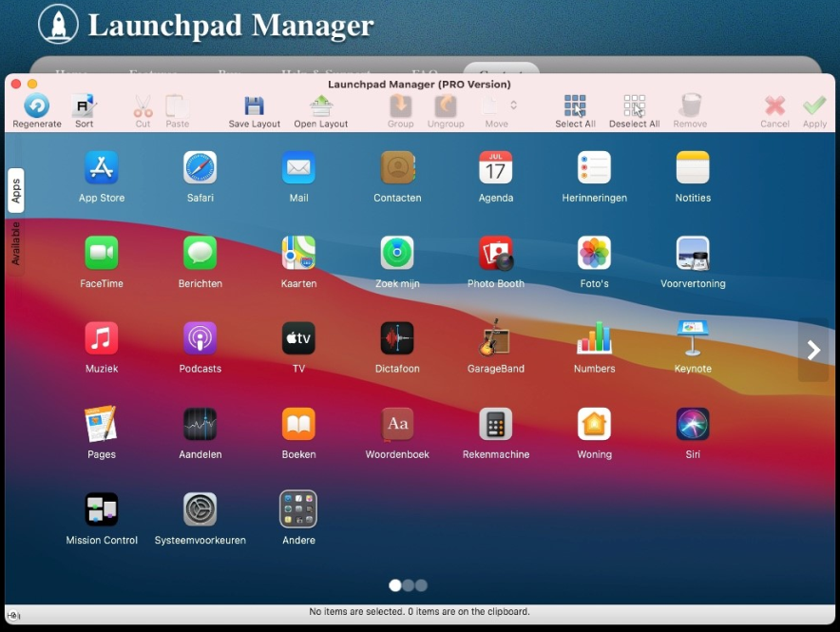The width and height of the screenshot is (840, 632).
Task: Select the Pages app icon
Action: coord(101,424)
